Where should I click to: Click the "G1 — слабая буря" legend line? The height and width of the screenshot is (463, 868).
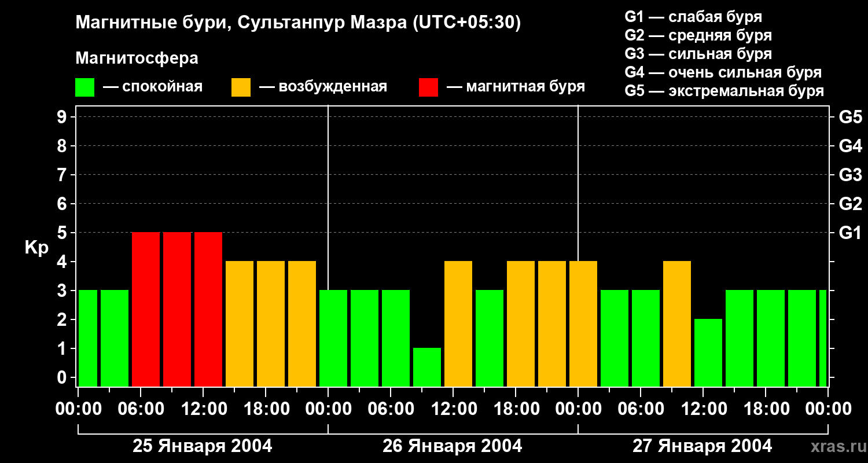coord(693,17)
